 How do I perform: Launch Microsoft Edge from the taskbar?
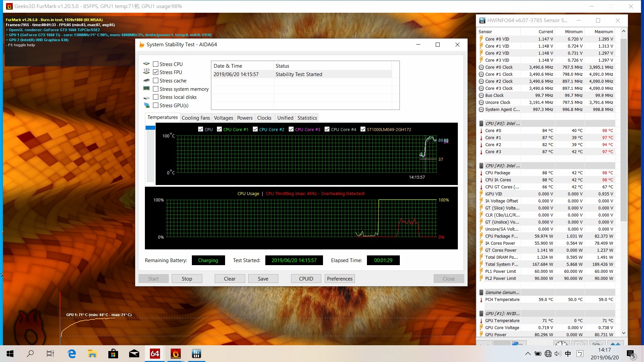tap(71, 354)
